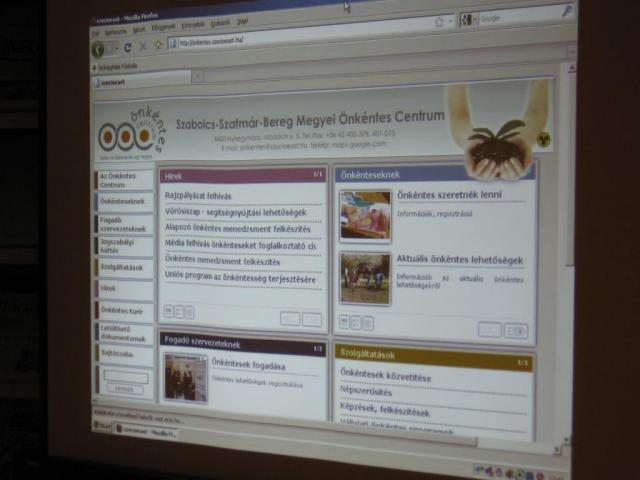Viewport: 640px width, 480px height.
Task: Open Uniós program az önkéntesség terjesztésére
Action: [240, 278]
